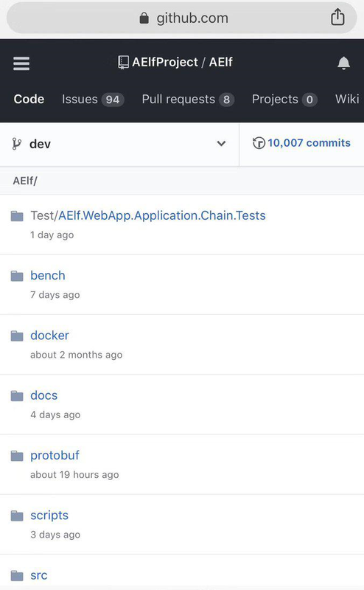Select the Code tab
Screen dimensions: 364x590
[29, 99]
